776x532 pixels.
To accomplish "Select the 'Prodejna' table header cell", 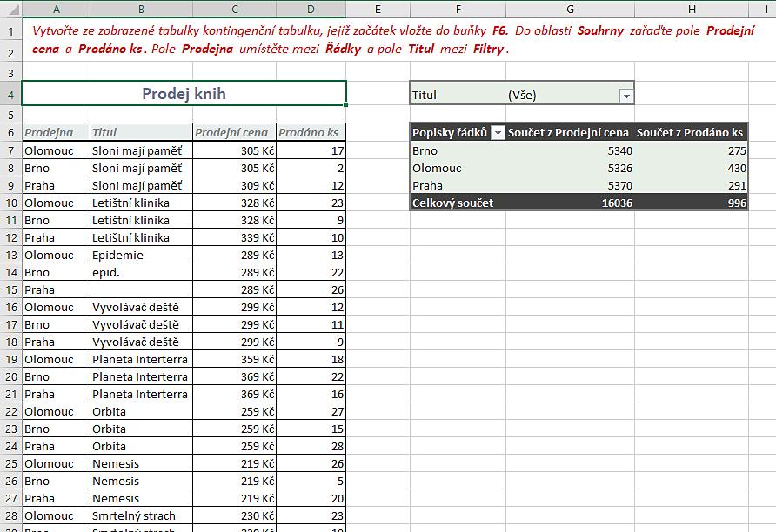I will click(x=55, y=133).
